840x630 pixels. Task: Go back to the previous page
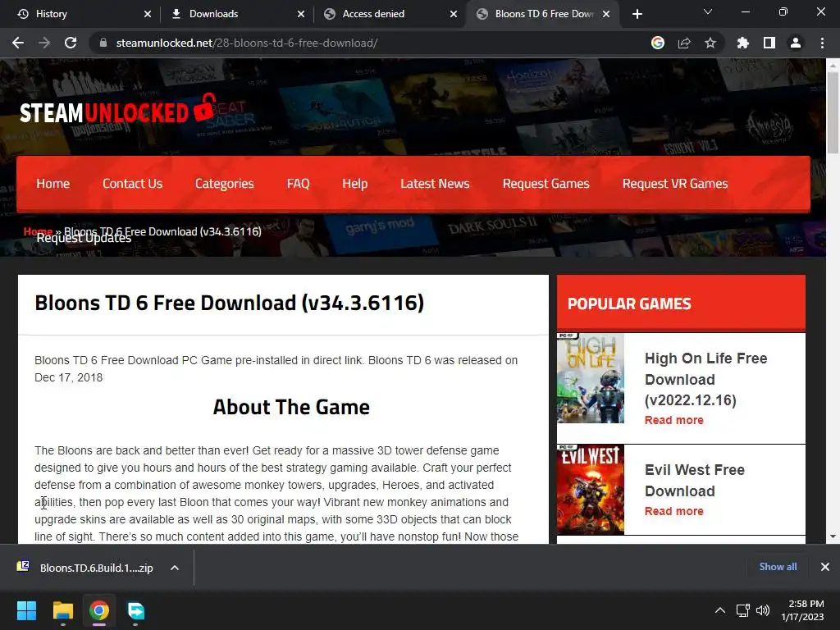coord(18,43)
